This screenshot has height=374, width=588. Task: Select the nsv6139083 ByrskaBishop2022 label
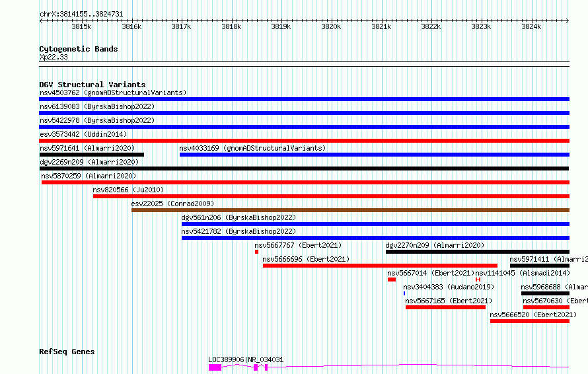tap(97, 106)
